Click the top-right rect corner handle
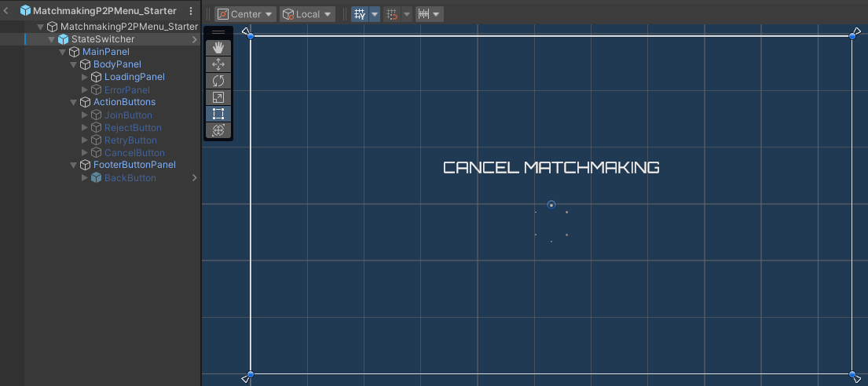The width and height of the screenshot is (868, 386). click(852, 36)
